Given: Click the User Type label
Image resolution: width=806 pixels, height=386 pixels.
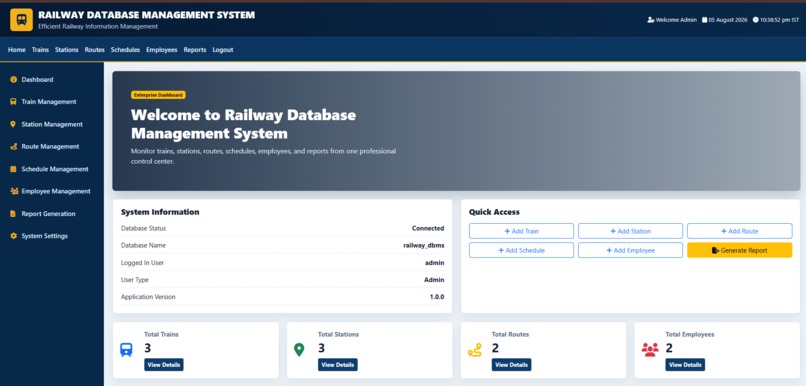Looking at the screenshot, I should pos(135,280).
